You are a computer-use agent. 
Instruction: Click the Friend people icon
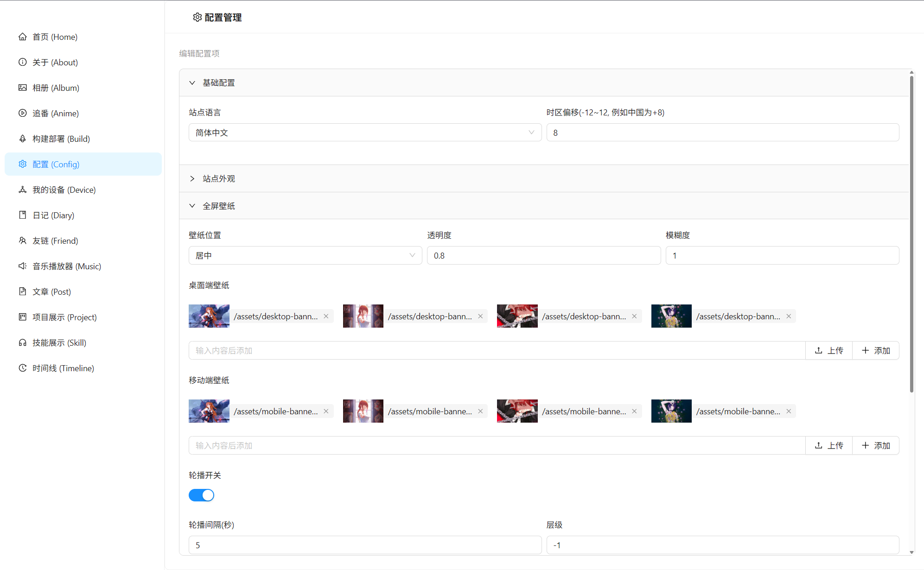tap(22, 241)
